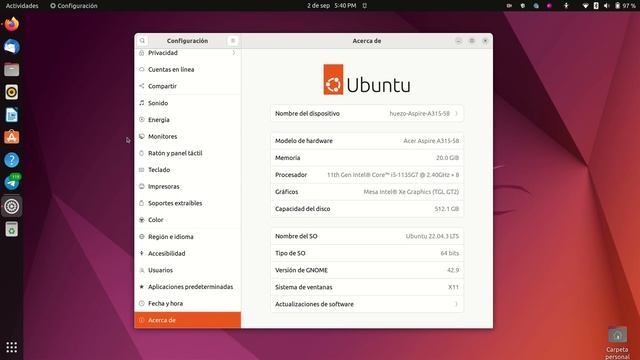The image size is (640, 360).
Task: Click the Wi-Fi icon in top bar
Action: click(x=585, y=6)
